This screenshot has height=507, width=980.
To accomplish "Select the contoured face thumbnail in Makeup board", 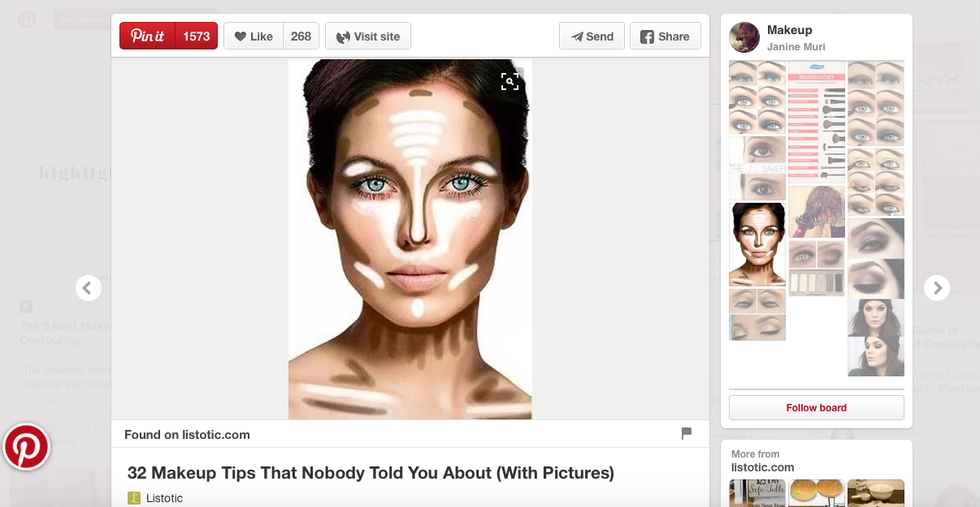I will pyautogui.click(x=757, y=244).
